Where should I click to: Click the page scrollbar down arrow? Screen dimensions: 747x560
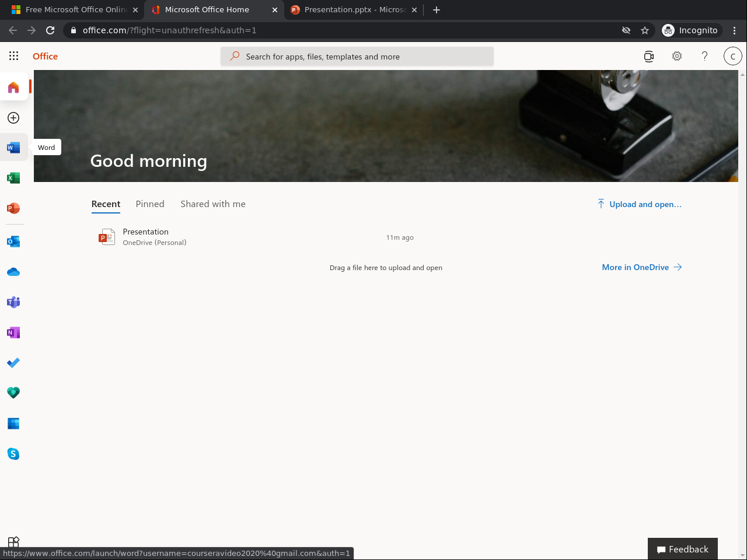pyautogui.click(x=742, y=555)
